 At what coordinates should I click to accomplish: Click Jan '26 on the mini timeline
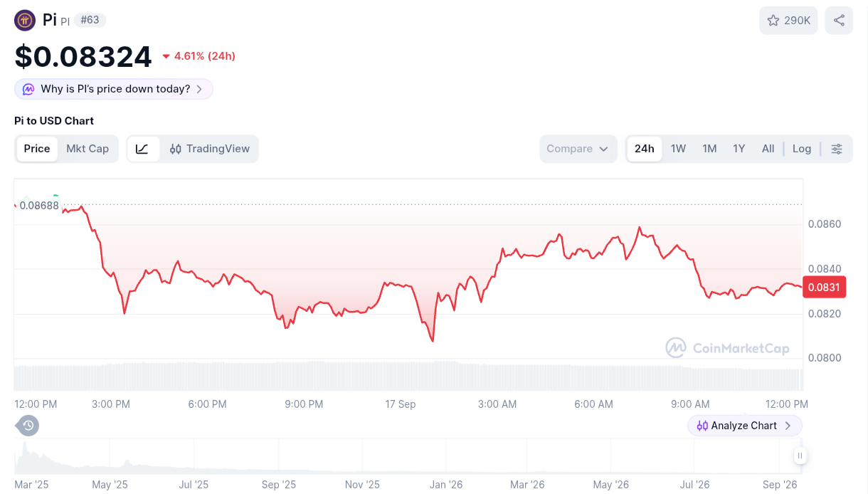pos(446,485)
